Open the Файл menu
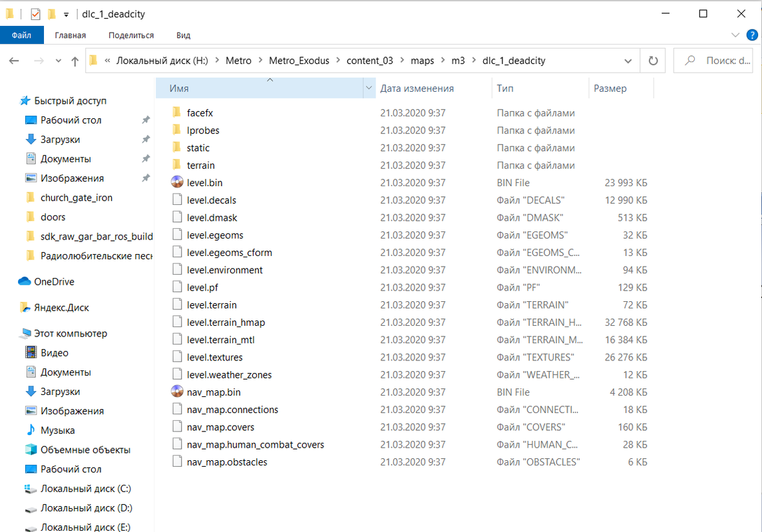762x532 pixels. tap(22, 35)
